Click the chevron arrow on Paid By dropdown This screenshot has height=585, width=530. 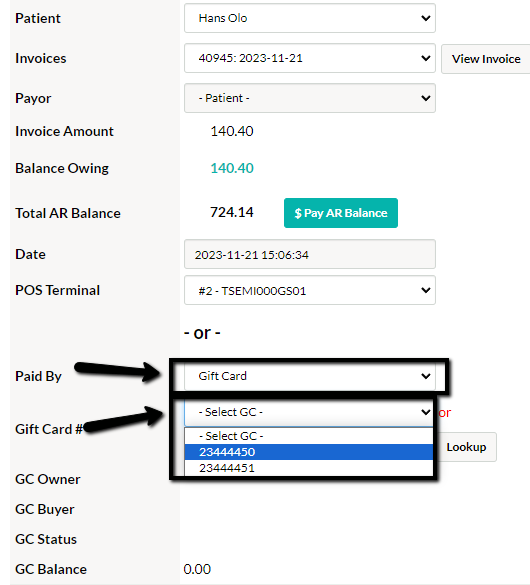(x=426, y=376)
